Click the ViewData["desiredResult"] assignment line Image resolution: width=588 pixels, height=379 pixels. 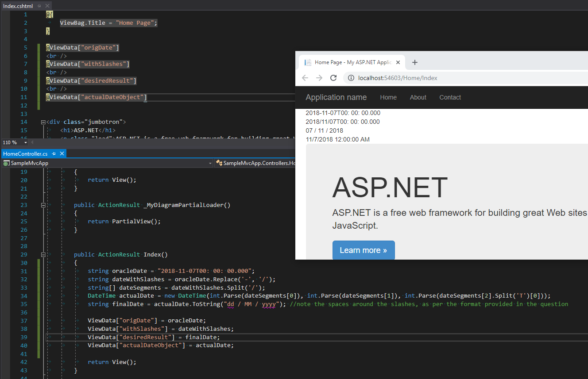(x=154, y=337)
